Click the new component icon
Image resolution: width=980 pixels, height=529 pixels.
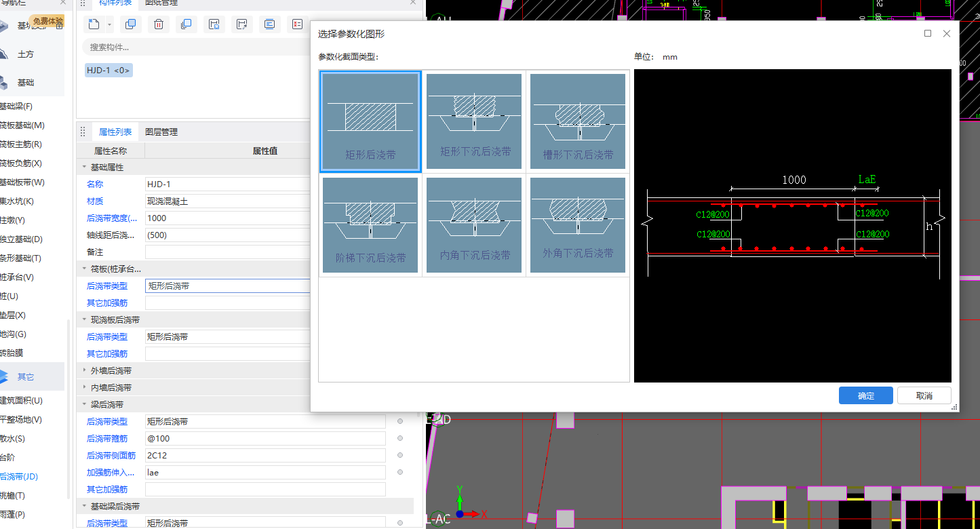tap(94, 24)
